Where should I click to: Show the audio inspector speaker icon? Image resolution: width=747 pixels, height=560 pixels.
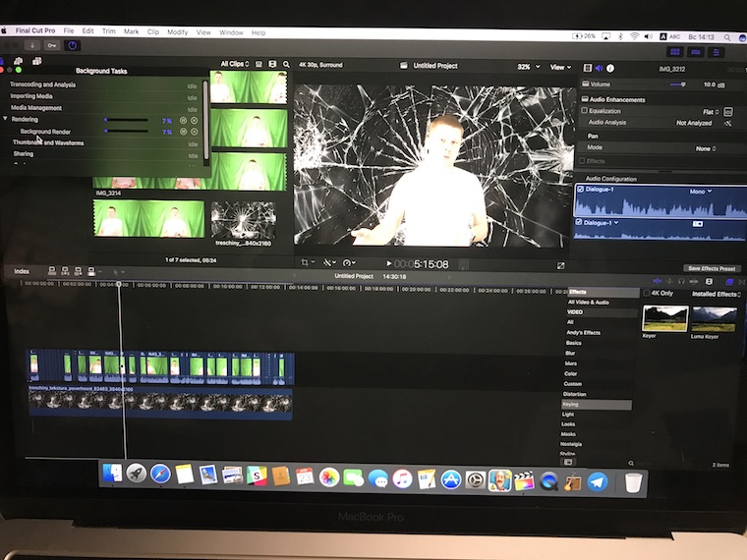(x=600, y=68)
